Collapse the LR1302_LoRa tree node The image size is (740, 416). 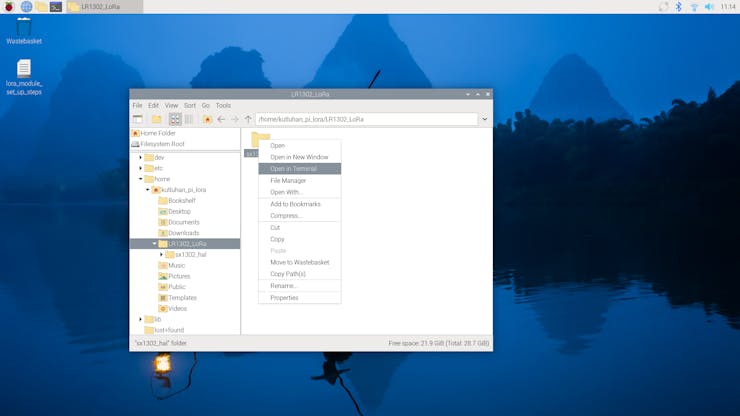point(154,244)
